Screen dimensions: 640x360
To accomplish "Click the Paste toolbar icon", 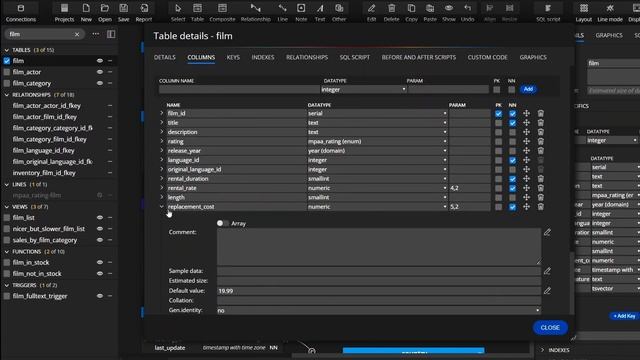I will point(430,12).
